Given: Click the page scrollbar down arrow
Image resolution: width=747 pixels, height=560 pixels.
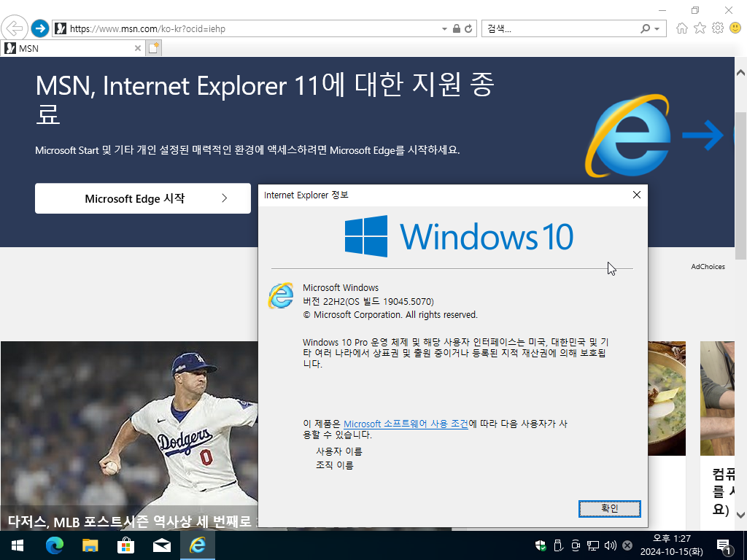Looking at the screenshot, I should [x=740, y=514].
